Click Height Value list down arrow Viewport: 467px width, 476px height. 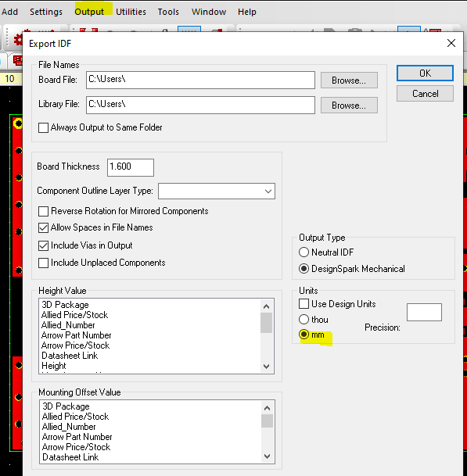click(x=266, y=367)
